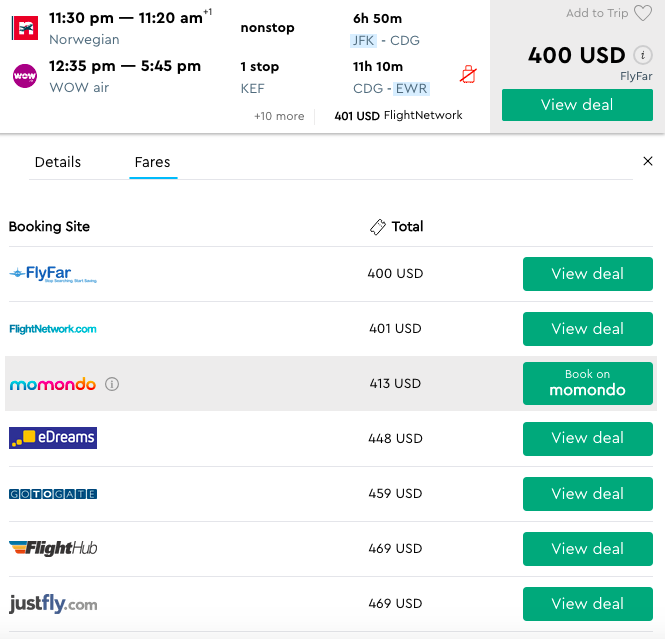Image resolution: width=665 pixels, height=639 pixels.
Task: View deal on FlightHub row
Action: [x=587, y=549]
